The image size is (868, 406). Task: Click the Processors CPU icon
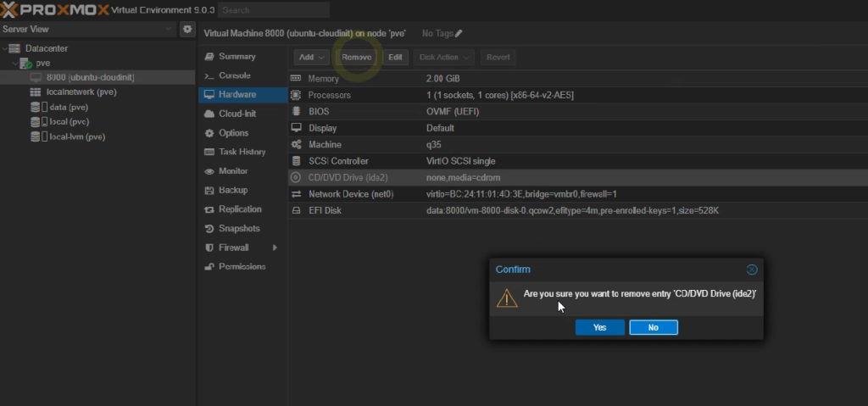pos(296,95)
